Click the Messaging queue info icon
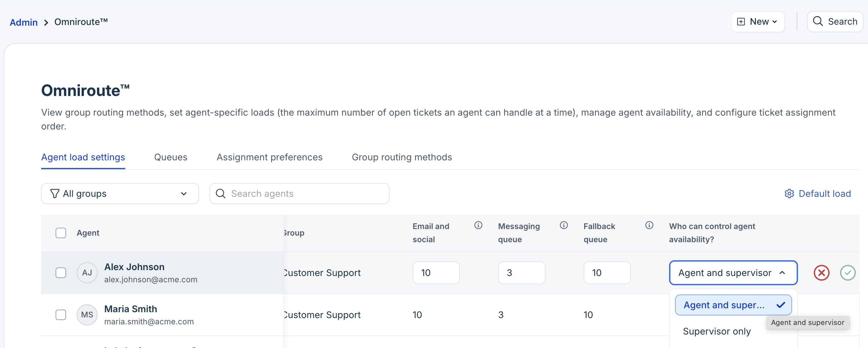This screenshot has width=868, height=348. tap(564, 225)
